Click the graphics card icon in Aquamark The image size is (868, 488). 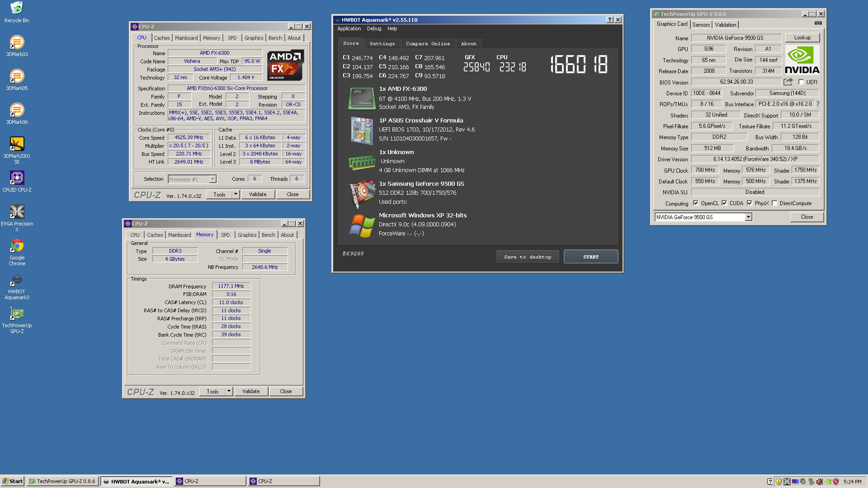click(x=362, y=194)
